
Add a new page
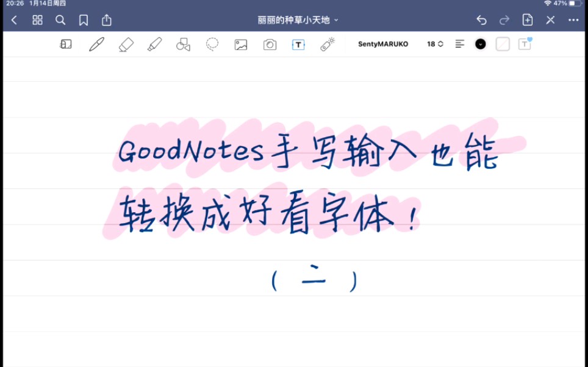527,20
